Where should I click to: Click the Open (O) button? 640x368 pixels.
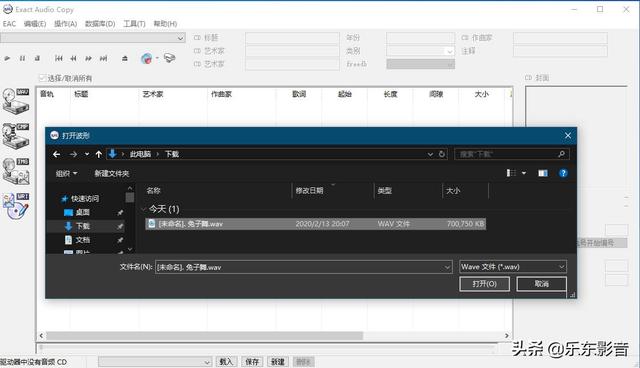pyautogui.click(x=484, y=284)
